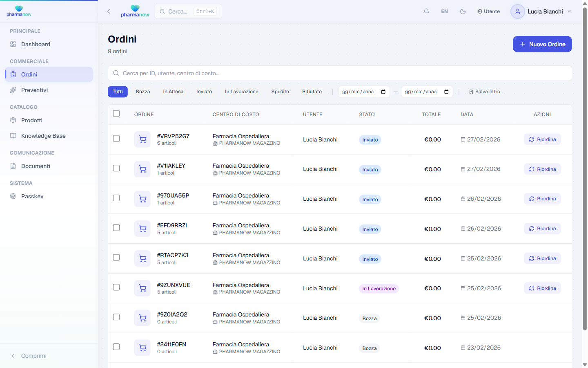Viewport: 588px width, 368px height.
Task: Open the start date calendar picker
Action: 383,92
